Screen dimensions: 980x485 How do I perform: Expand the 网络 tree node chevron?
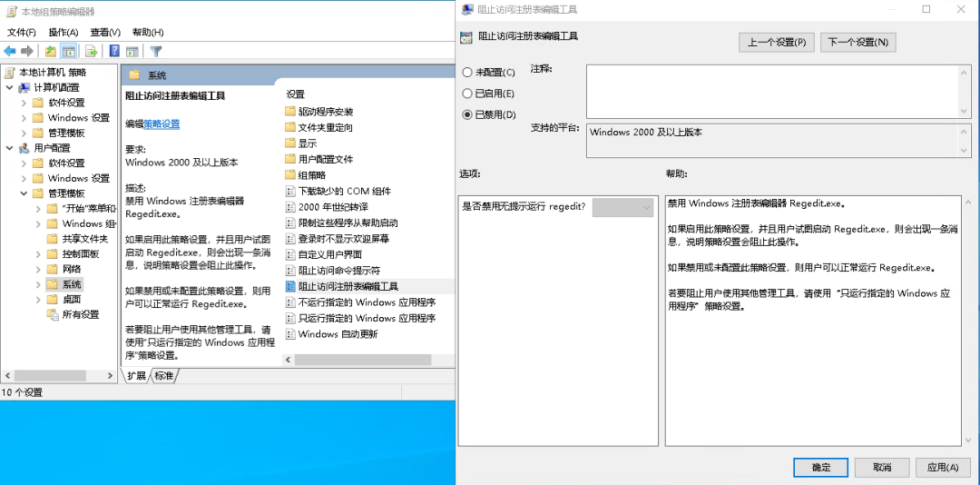(38, 269)
